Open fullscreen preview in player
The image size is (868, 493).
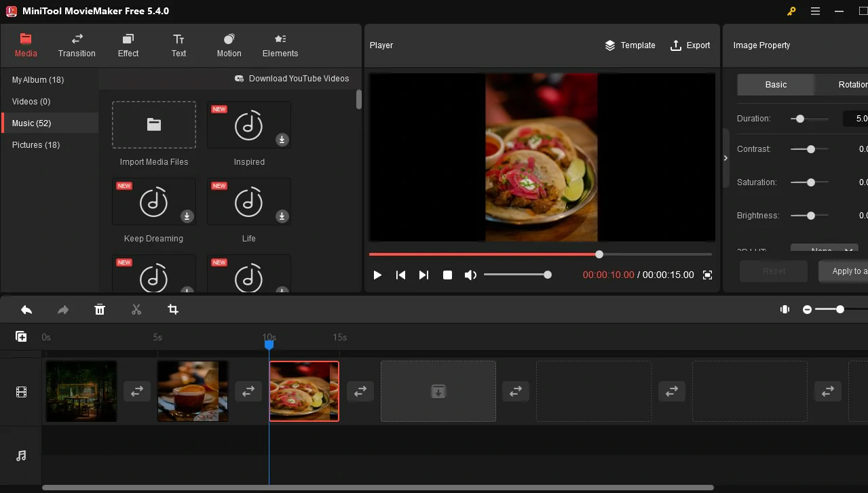pos(707,275)
